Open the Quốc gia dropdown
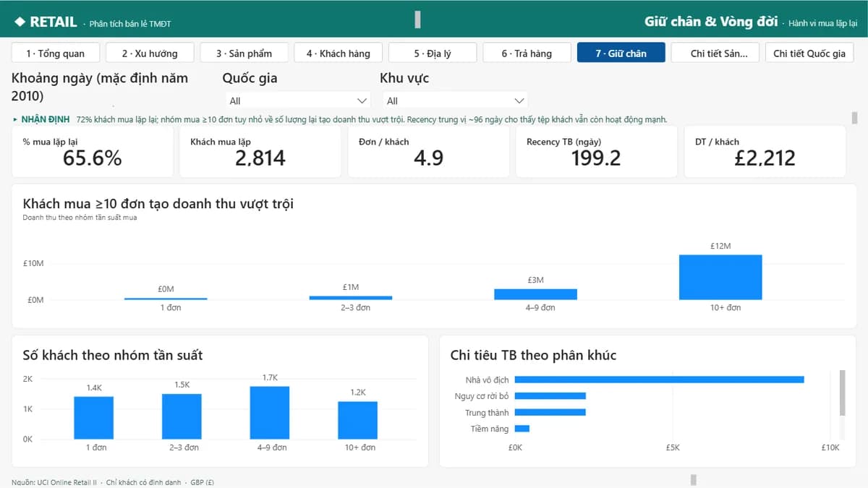 (x=297, y=100)
